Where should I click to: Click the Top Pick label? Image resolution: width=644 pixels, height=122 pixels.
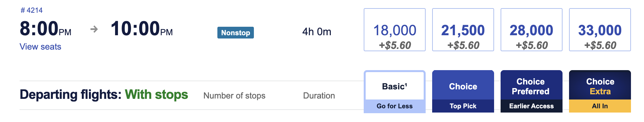463,106
